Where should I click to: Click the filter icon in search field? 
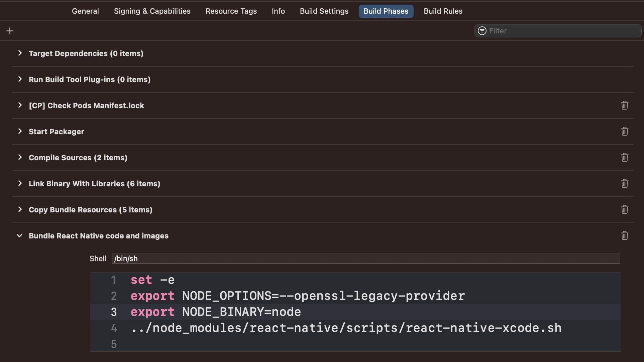click(482, 31)
